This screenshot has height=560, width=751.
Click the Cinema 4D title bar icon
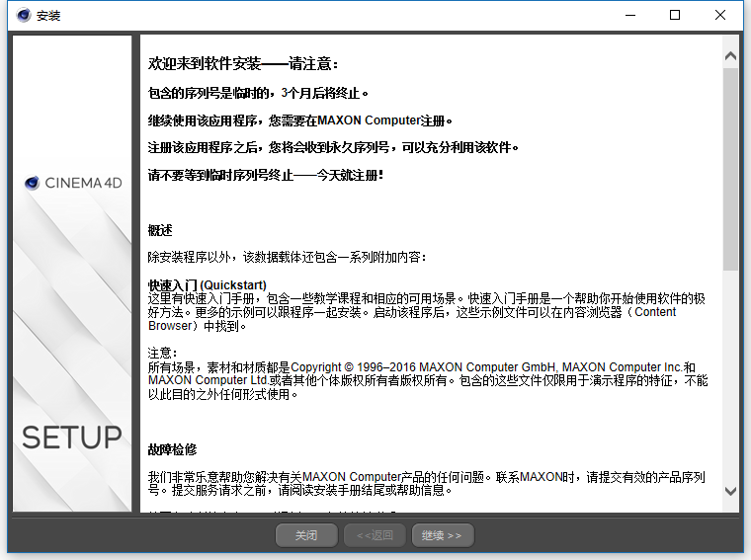pos(23,16)
